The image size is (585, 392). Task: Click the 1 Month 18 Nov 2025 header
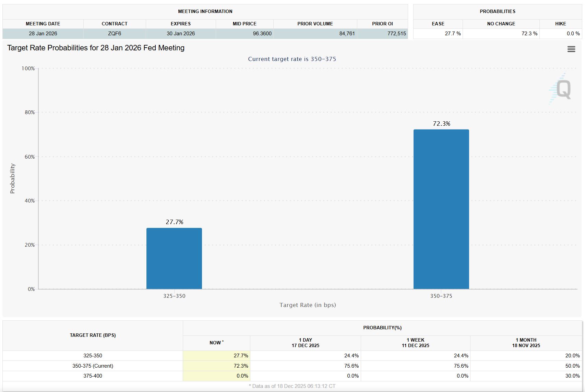pos(526,343)
